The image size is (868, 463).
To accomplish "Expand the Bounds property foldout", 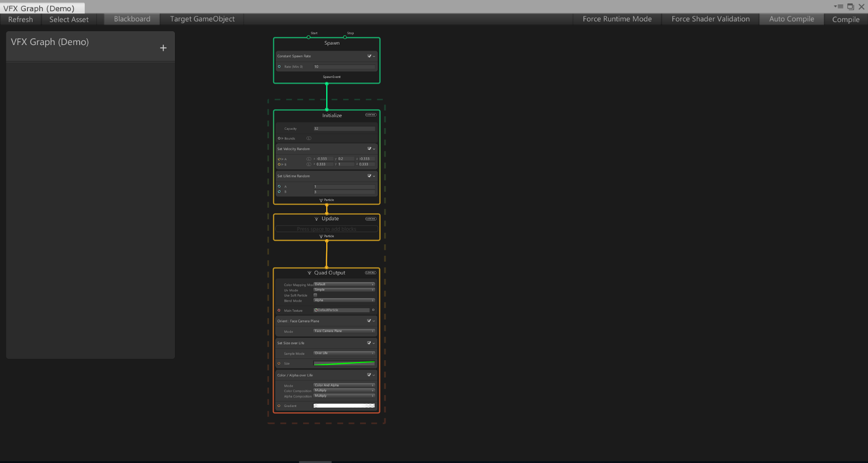I will point(282,138).
